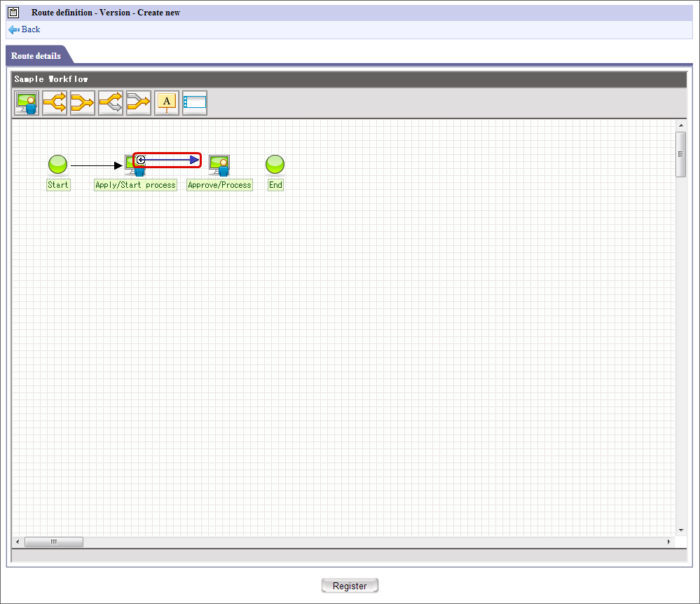The image size is (700, 604).
Task: Click the End node green circle
Action: coord(275,164)
